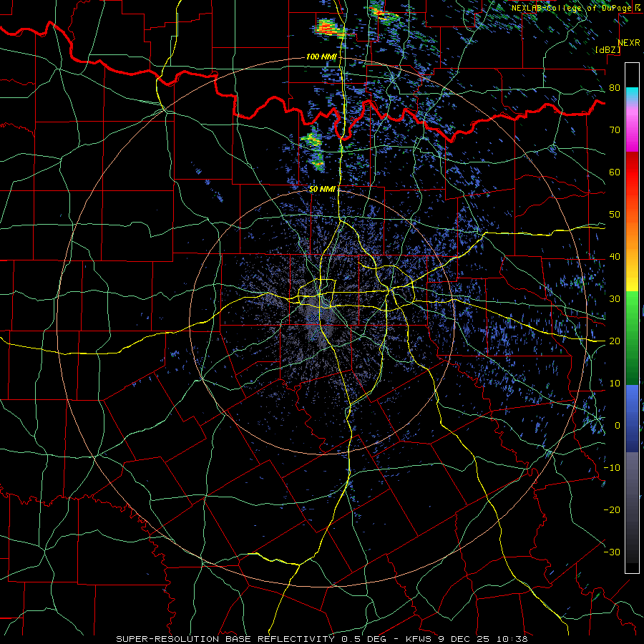
Task: Select the "[dBZ]" units label
Action: pos(608,49)
